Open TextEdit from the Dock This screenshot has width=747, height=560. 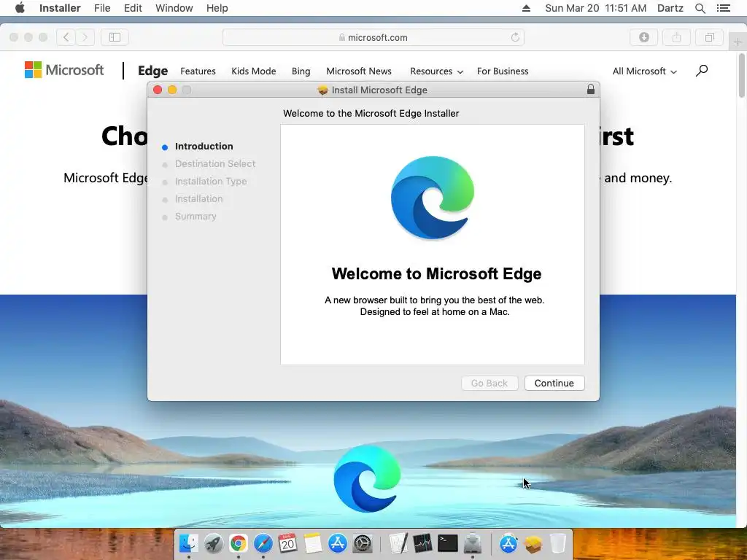398,542
